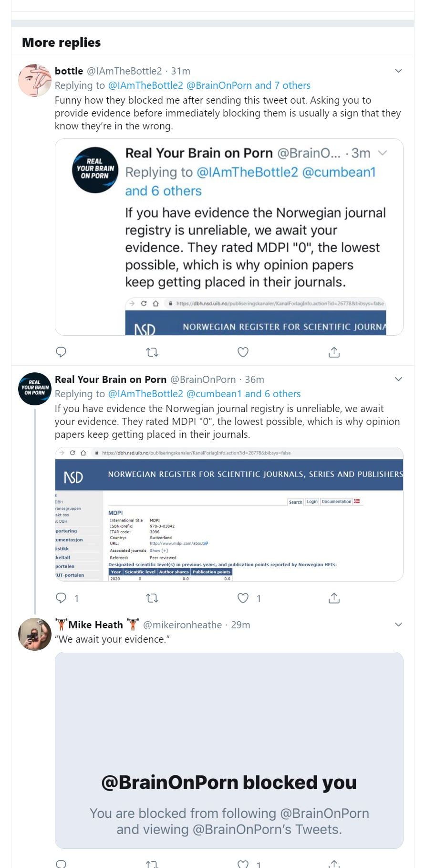This screenshot has height=868, width=425.
Task: Share Mike Heath's tweet
Action: (x=334, y=864)
